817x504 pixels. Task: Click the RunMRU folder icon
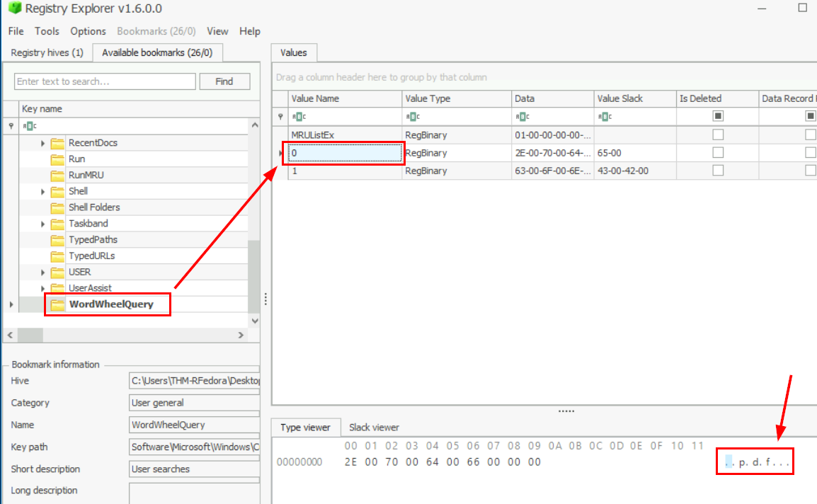coord(58,175)
